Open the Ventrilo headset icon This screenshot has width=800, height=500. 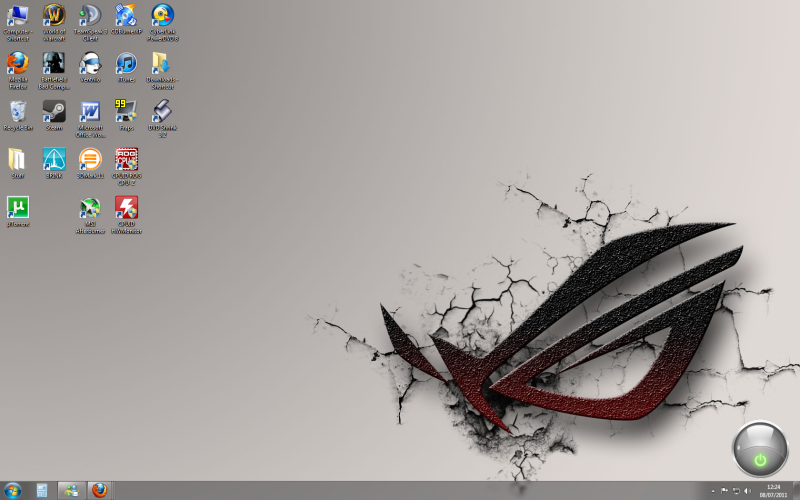[90, 67]
